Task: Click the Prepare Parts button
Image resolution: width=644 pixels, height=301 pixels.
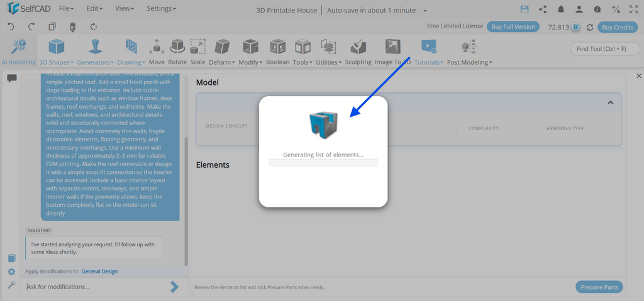Action: point(599,287)
